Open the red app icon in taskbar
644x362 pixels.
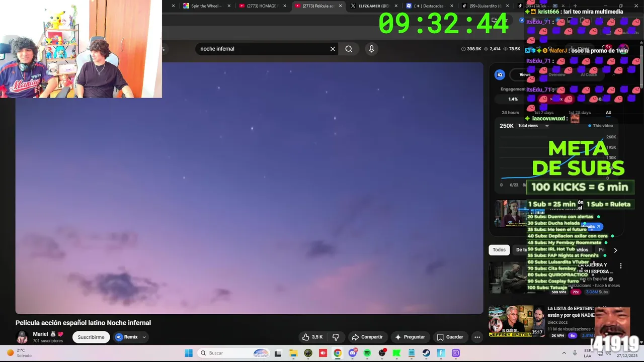tap(323, 353)
